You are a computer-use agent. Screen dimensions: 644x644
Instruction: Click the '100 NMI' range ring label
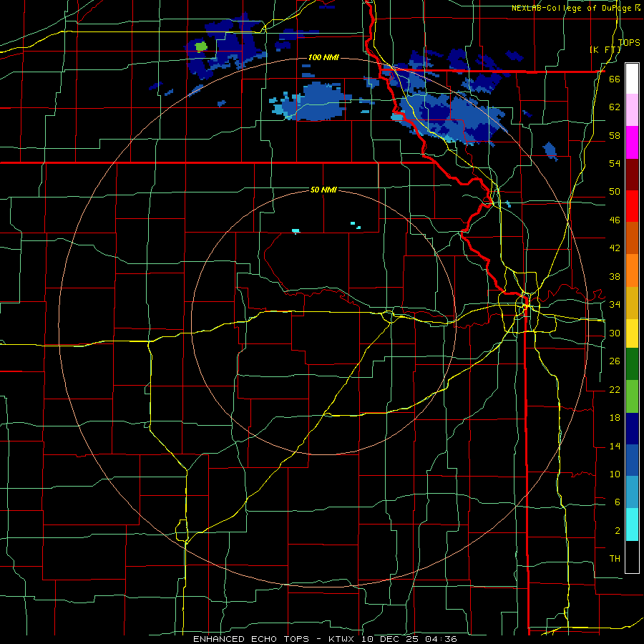pos(323,57)
